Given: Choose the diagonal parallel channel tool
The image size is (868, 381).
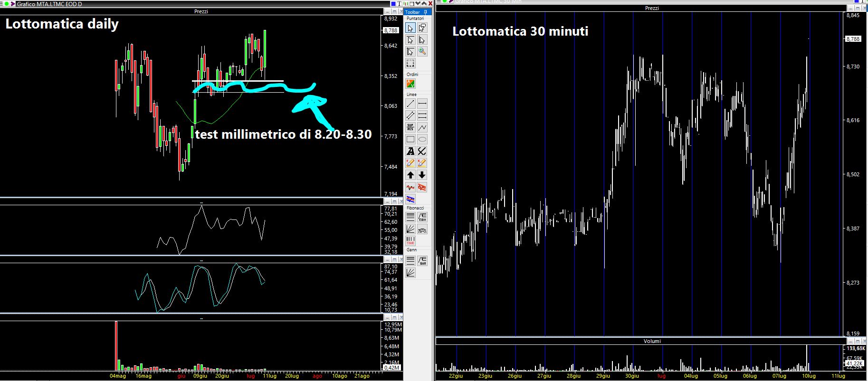Looking at the screenshot, I should (x=410, y=115).
